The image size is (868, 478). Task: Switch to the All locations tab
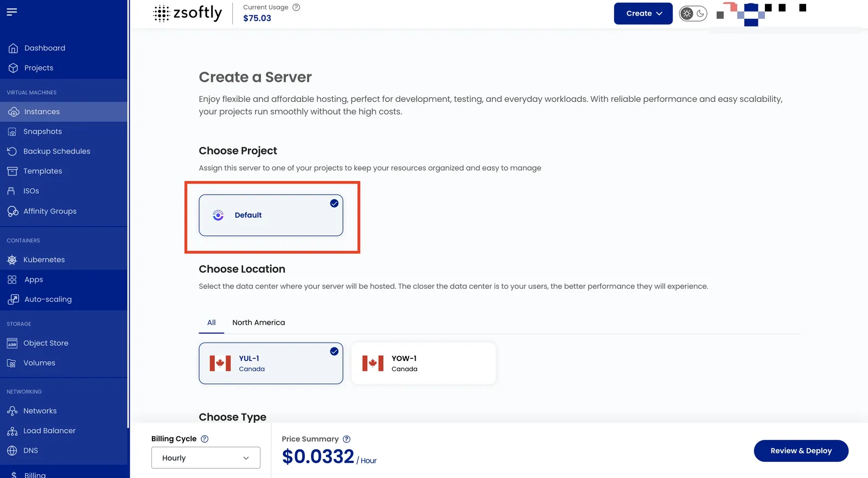click(x=212, y=322)
